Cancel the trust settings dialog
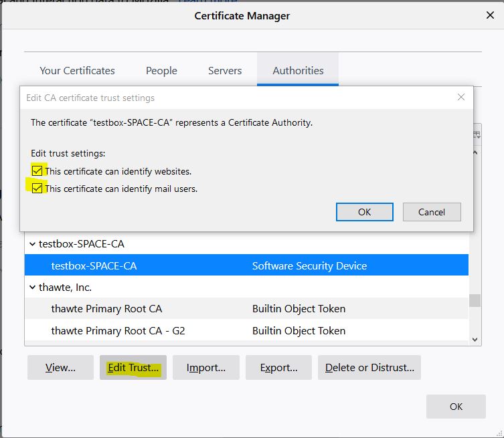Screen dimensions: 504x438 [432, 212]
